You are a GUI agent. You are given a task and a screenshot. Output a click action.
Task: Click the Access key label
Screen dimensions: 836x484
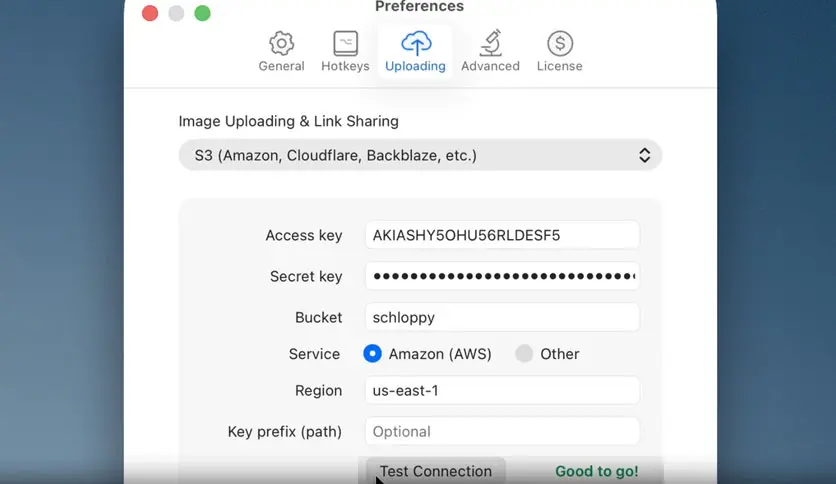pos(304,236)
